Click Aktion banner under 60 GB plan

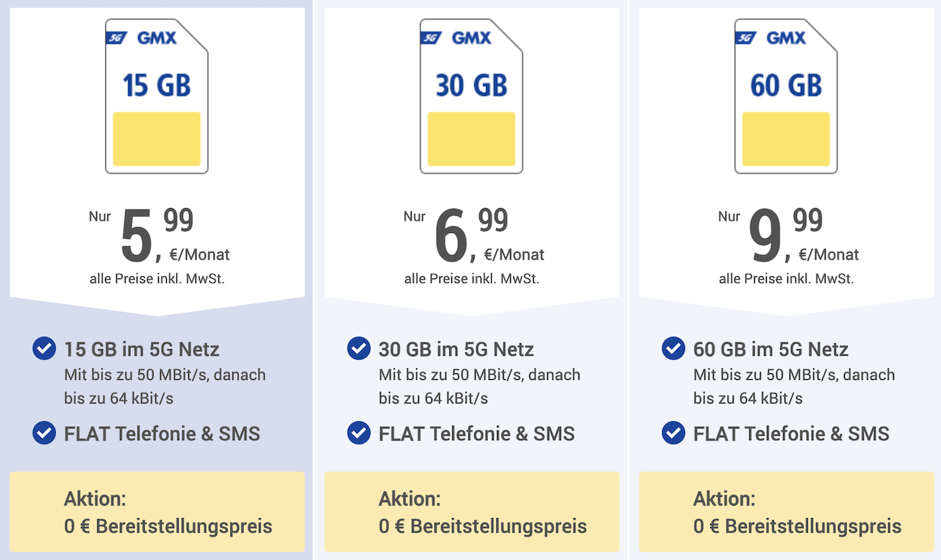click(786, 511)
